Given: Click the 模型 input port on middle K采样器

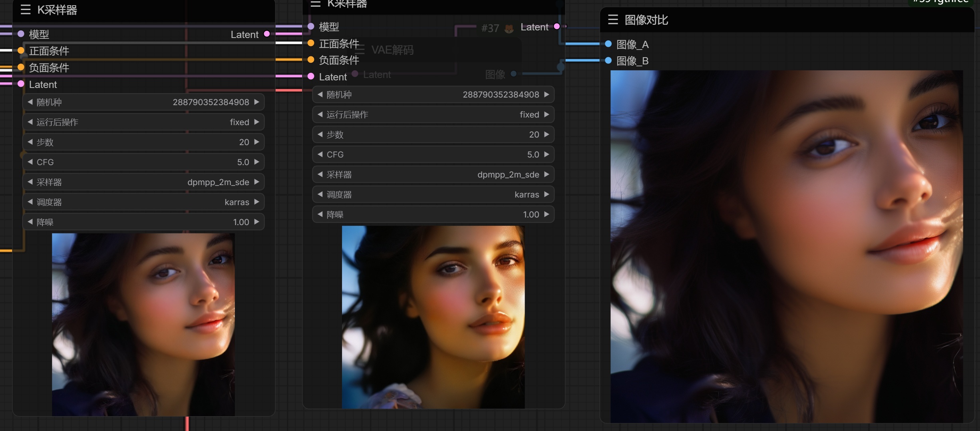Looking at the screenshot, I should 311,26.
